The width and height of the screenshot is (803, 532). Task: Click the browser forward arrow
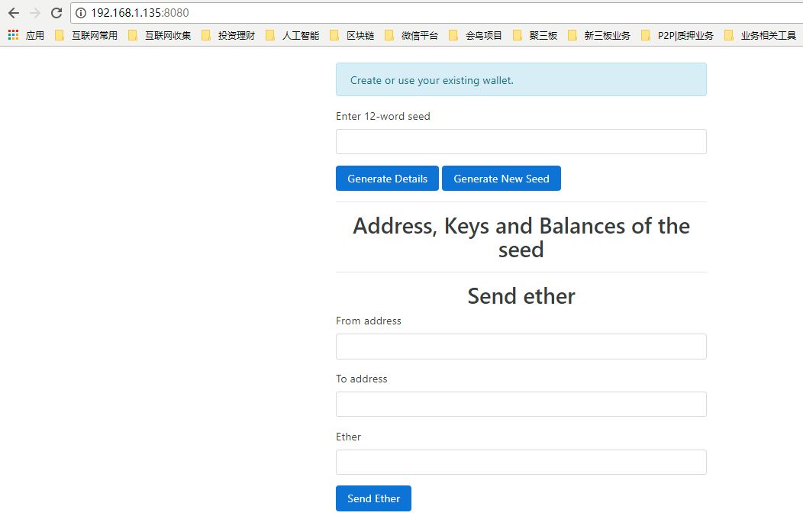pyautogui.click(x=35, y=13)
